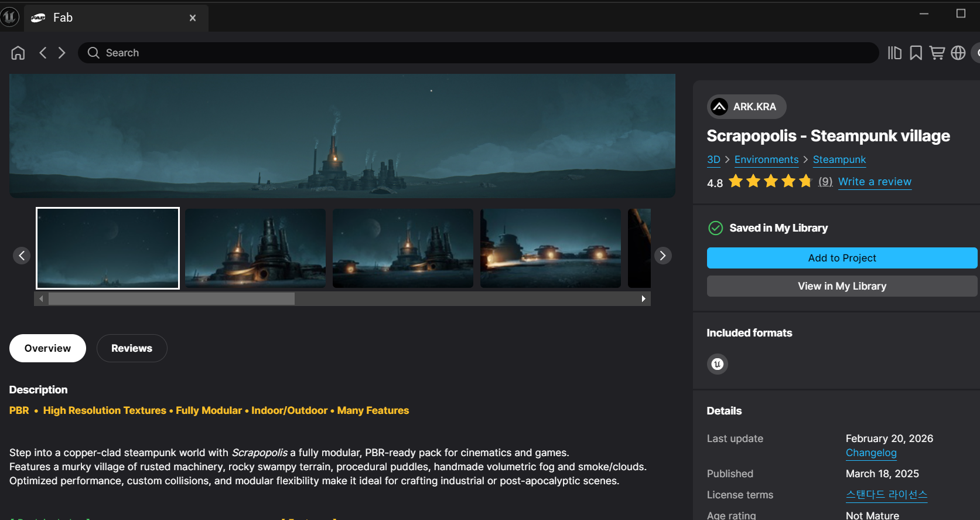Click the gallery horizontal scrollbar thumb

click(172, 299)
